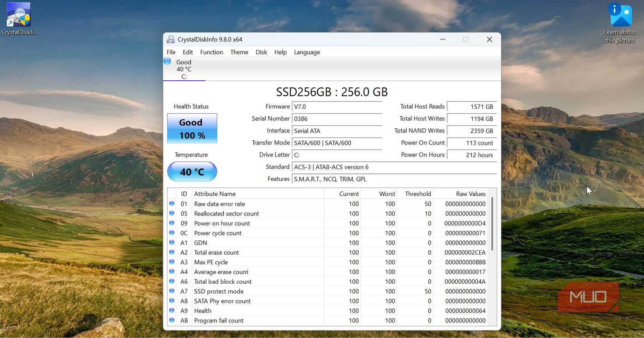Viewport: 644px width, 338px height.
Task: Open the Help menu
Action: point(280,52)
